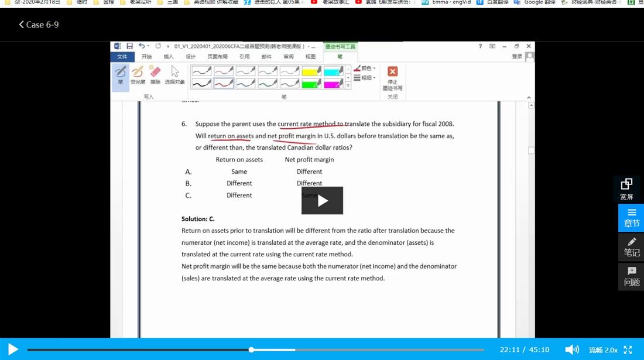Select the 荧光笔 highlighter tool

(138, 75)
